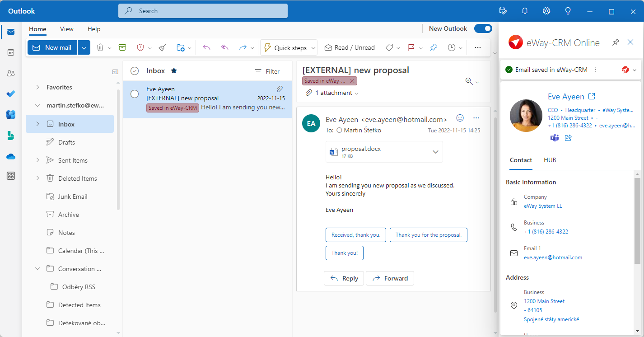
Task: Click the Reply all arrows in toolbar
Action: point(225,47)
